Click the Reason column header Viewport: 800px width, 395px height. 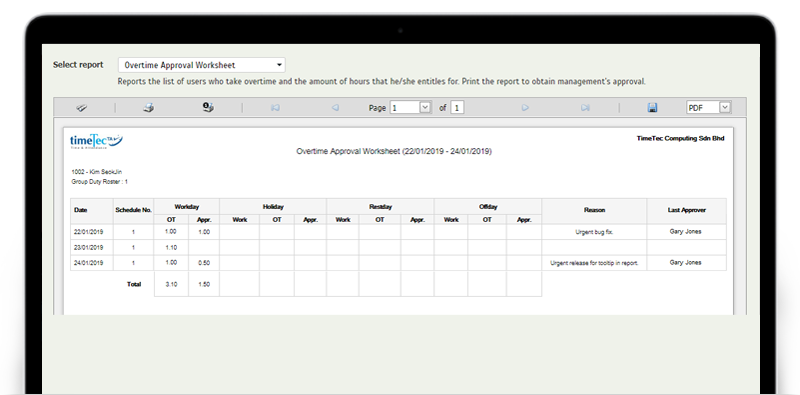point(594,210)
